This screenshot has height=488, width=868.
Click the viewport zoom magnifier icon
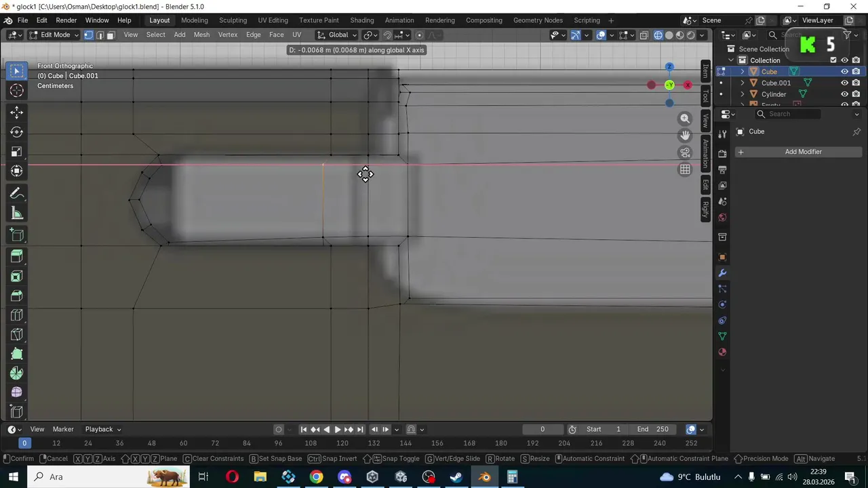[685, 119]
